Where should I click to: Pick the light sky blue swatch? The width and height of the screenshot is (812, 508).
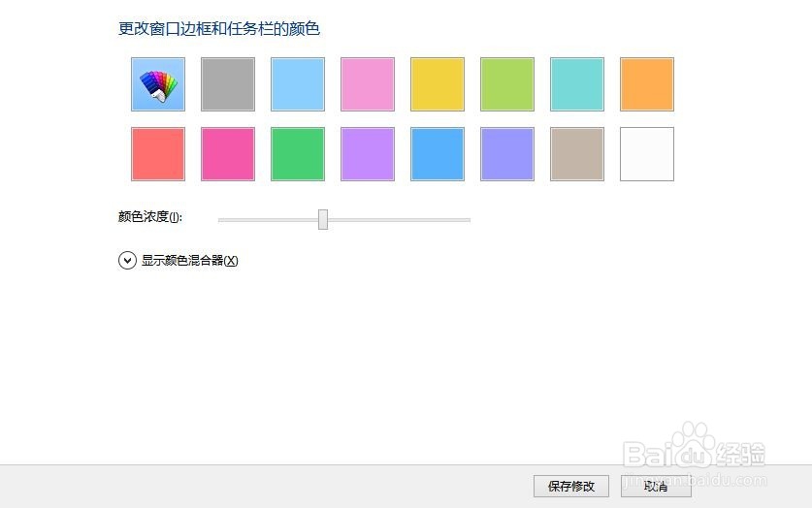click(298, 84)
